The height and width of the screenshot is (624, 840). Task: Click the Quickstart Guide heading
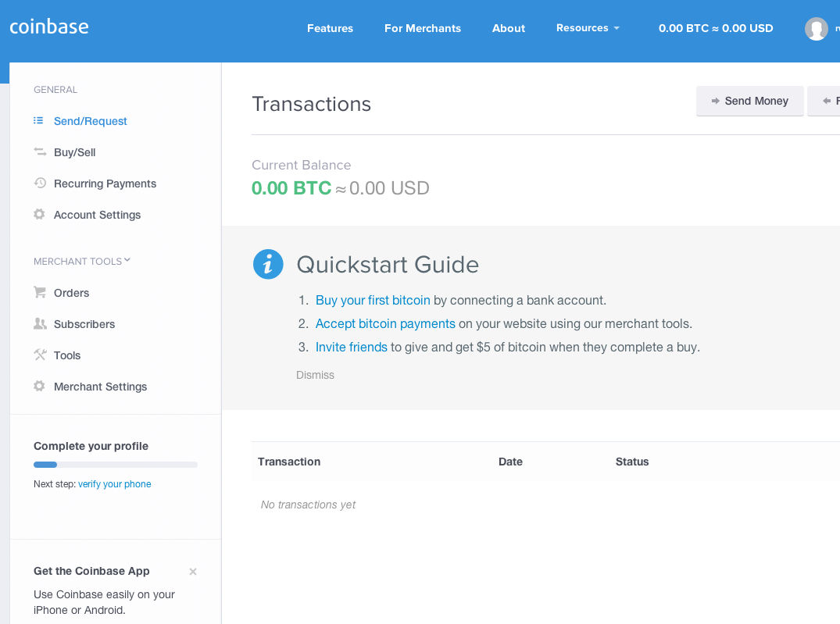point(388,265)
